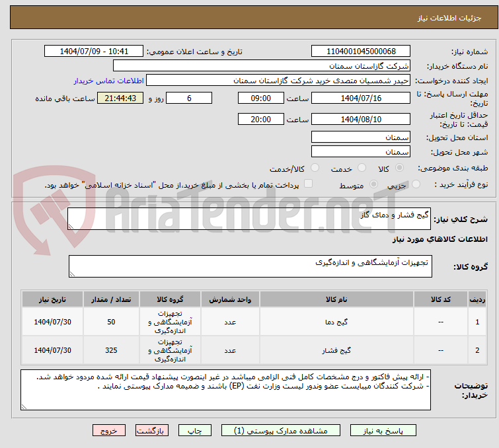Click the شماره نیاز field 1104001045000068
This screenshot has height=448, width=499.
(361, 52)
